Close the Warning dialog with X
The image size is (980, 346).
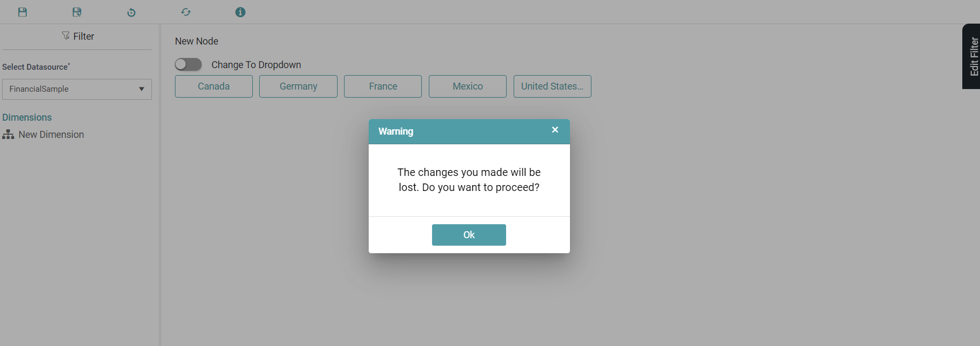tap(555, 130)
